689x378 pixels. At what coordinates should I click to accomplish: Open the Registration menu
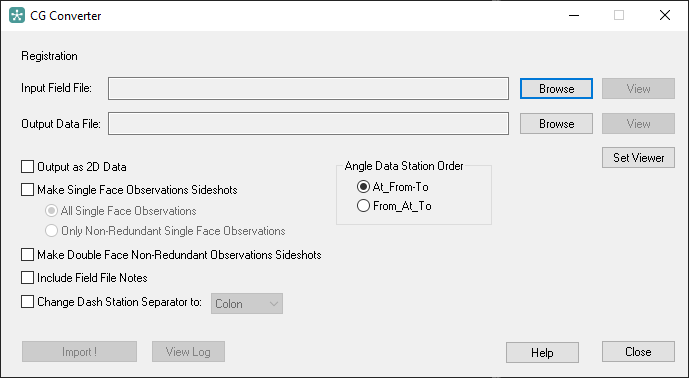coord(49,56)
